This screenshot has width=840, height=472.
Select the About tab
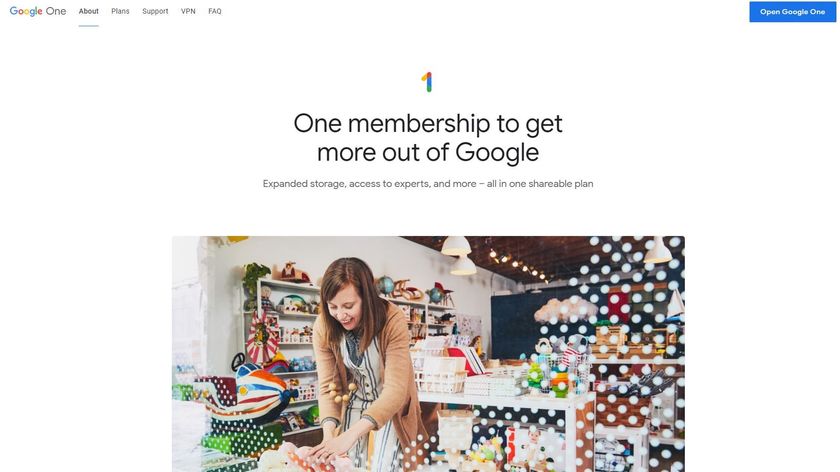click(88, 11)
